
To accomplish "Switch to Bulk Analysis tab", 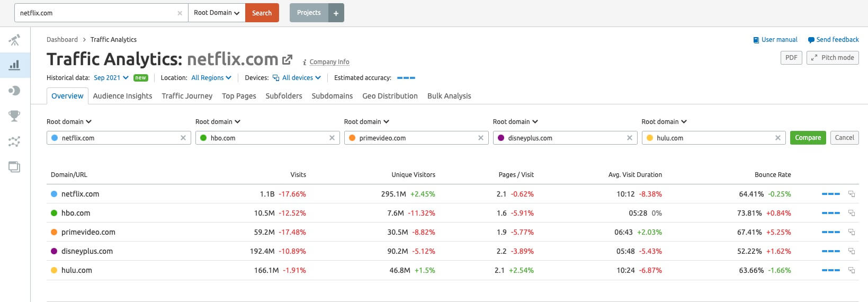I will click(x=449, y=96).
